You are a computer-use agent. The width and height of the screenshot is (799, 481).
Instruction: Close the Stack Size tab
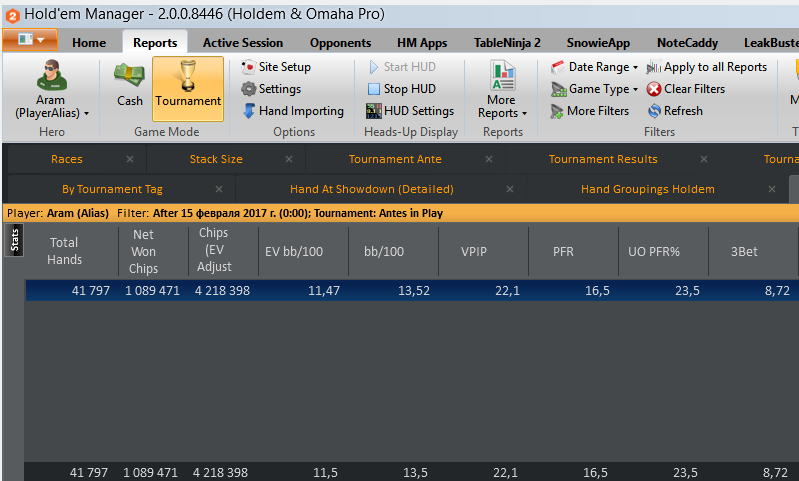(x=289, y=159)
